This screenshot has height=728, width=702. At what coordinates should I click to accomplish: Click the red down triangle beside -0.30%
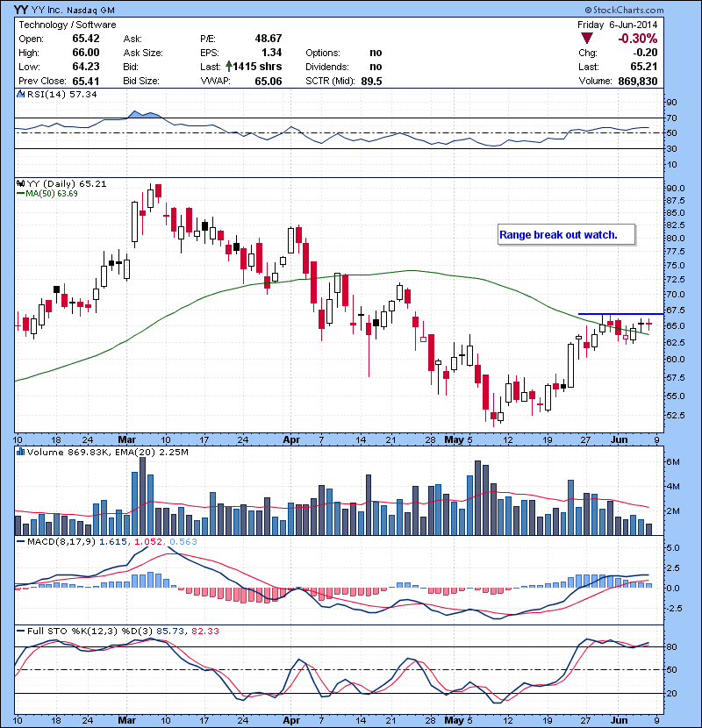(x=587, y=39)
